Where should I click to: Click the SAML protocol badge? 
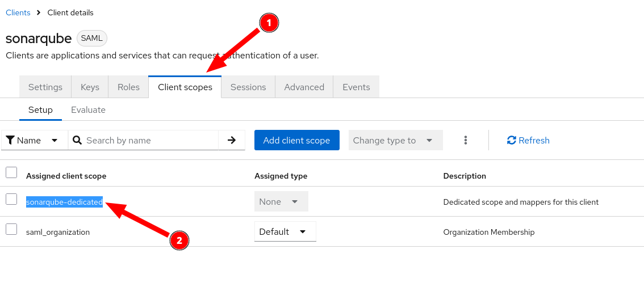[92, 39]
